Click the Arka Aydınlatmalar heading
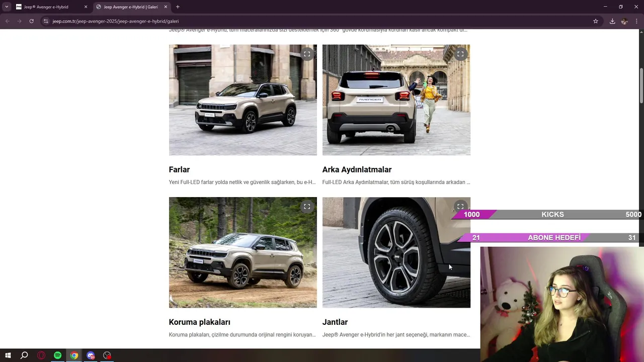Screen dimensions: 644x362 click(x=357, y=169)
